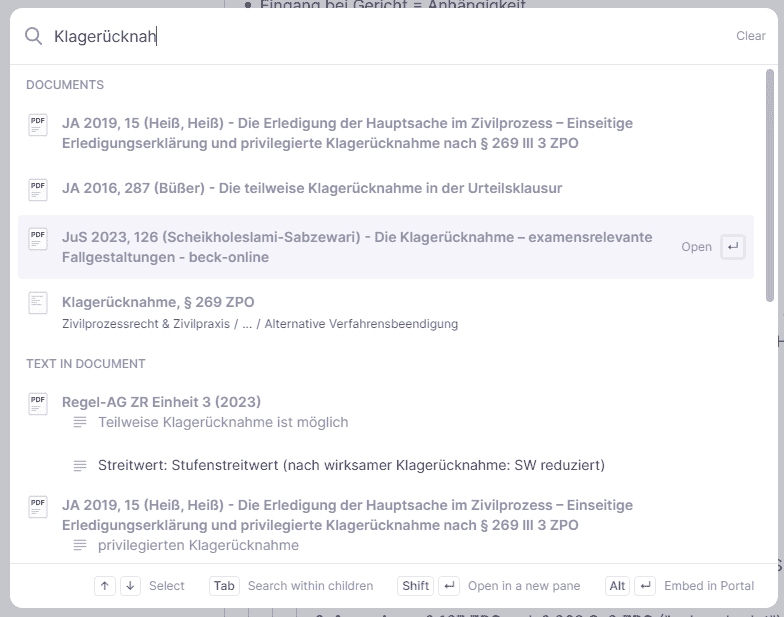Screen dimensions: 784x617
Task: Click the Alt key hint
Action: point(617,586)
